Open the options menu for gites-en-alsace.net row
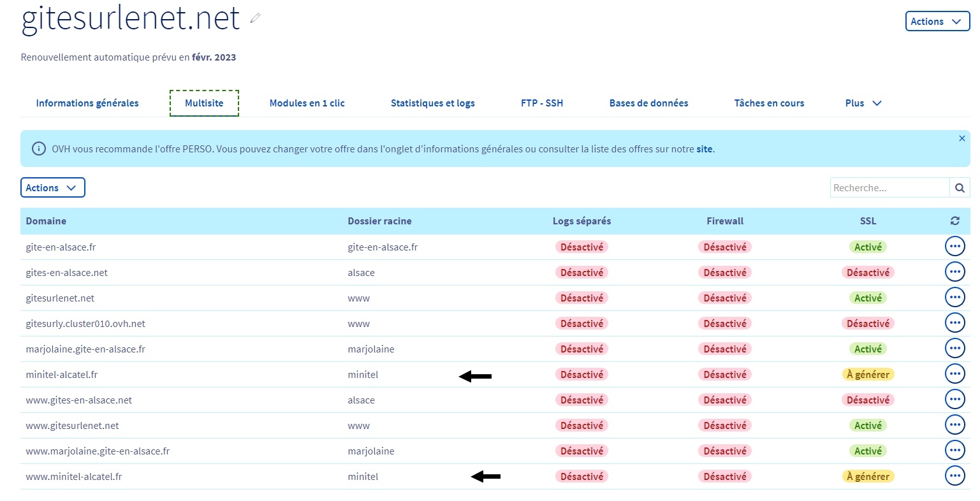The image size is (980, 501). [x=954, y=272]
